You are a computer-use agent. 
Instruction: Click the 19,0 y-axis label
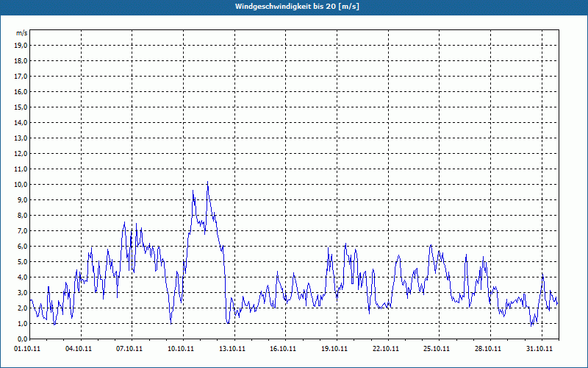[21, 46]
